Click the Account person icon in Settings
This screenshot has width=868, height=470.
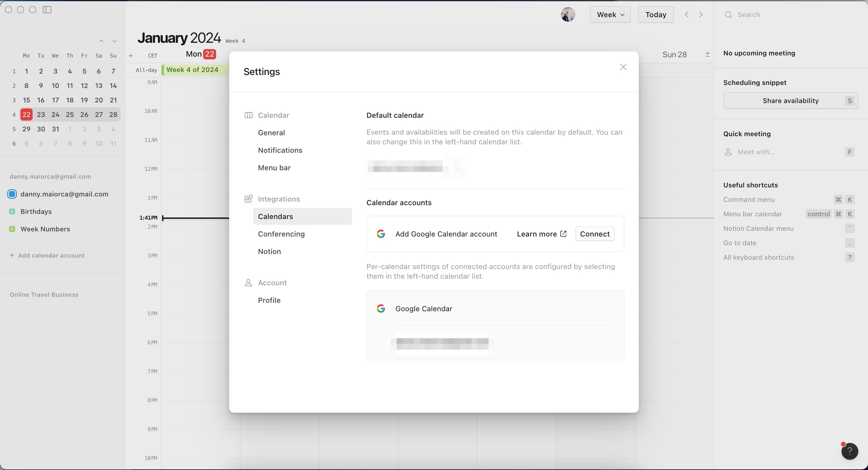[x=248, y=283]
